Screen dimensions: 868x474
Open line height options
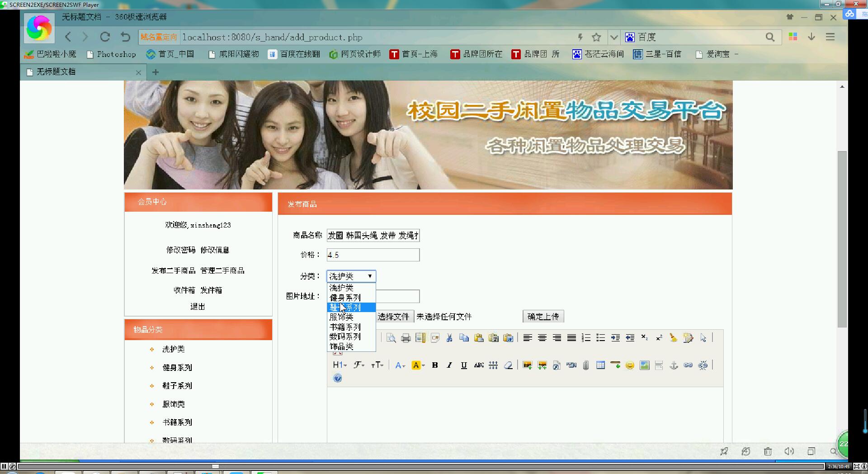pos(494,365)
